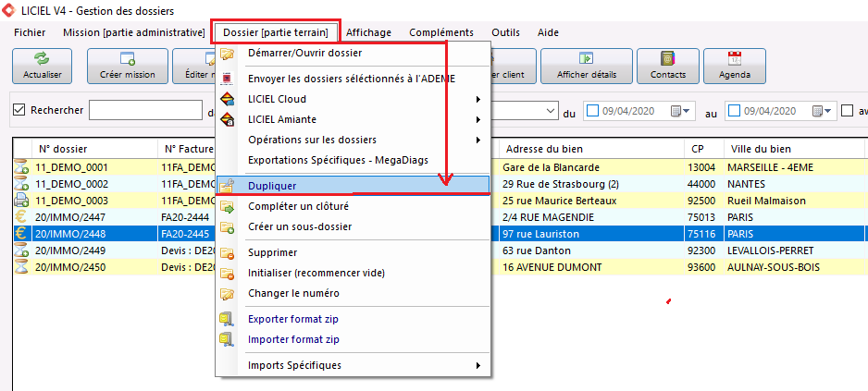This screenshot has height=391, width=868.
Task: Sort by N° dossier column header
Action: pyautogui.click(x=95, y=149)
